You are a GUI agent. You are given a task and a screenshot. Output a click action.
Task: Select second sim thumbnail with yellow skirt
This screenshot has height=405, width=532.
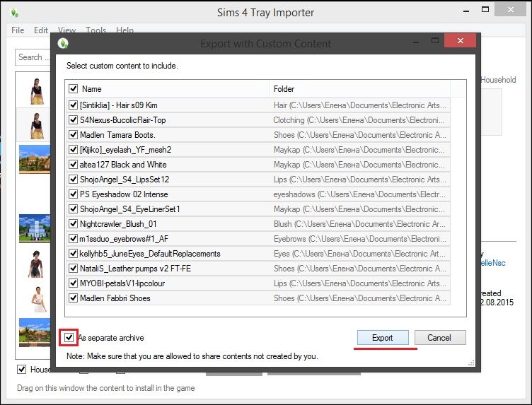coord(37,126)
